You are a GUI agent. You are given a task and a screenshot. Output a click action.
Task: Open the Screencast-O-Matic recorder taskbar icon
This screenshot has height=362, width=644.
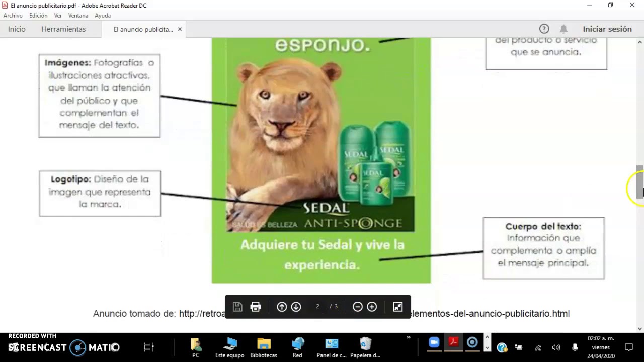[x=472, y=343]
